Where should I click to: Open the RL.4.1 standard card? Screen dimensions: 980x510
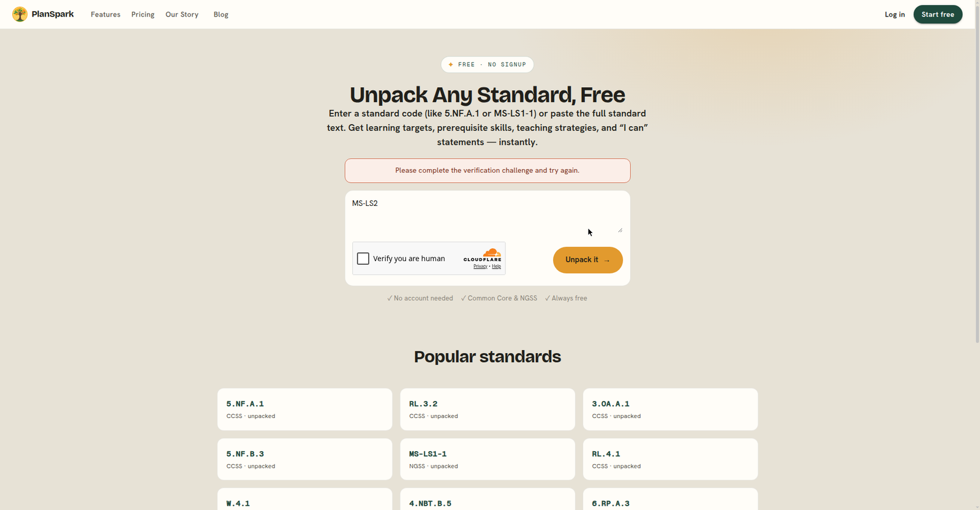(x=670, y=459)
